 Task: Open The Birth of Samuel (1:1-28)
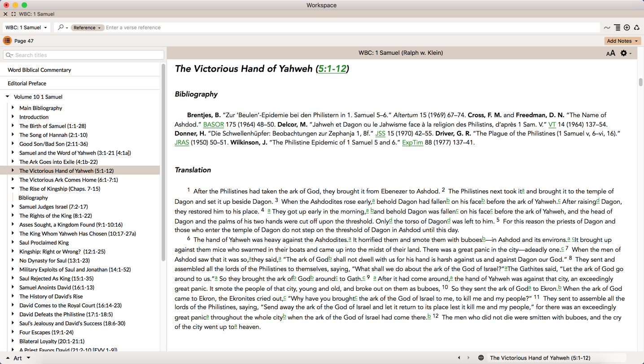click(53, 126)
